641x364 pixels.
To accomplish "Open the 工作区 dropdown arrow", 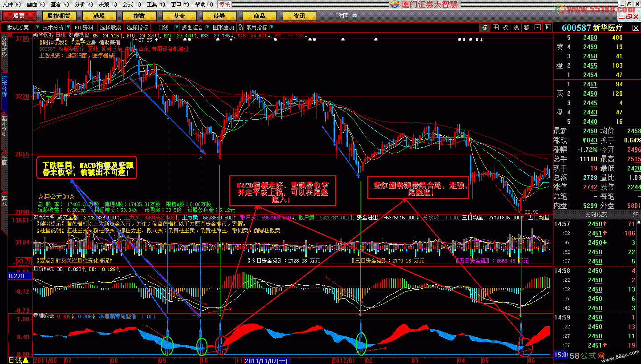I will (x=354, y=16).
